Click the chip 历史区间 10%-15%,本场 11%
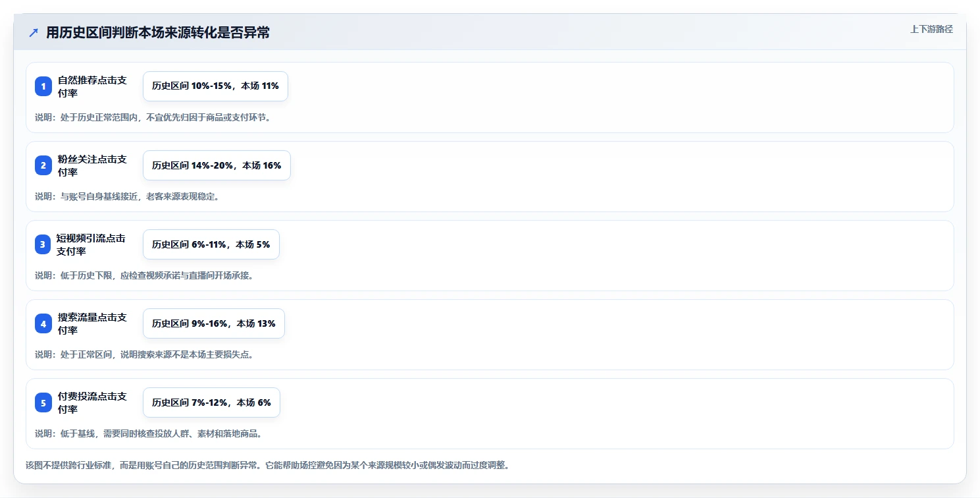Screen dimensions: 980x498 [215, 86]
